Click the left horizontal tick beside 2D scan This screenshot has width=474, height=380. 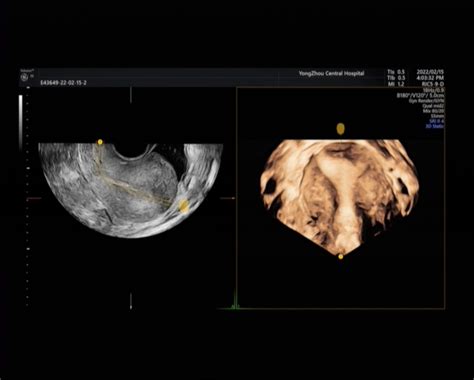tap(34, 198)
